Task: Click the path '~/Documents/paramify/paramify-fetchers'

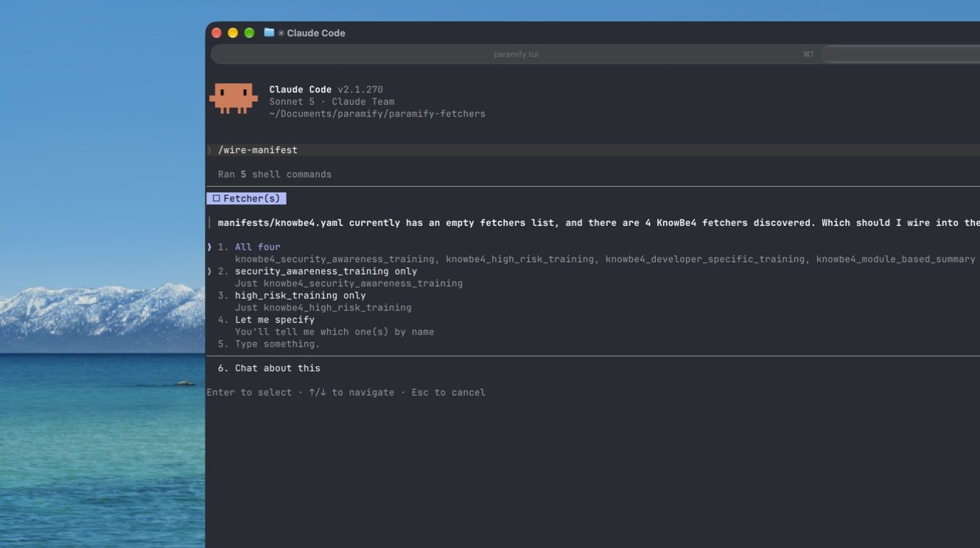Action: 377,114
